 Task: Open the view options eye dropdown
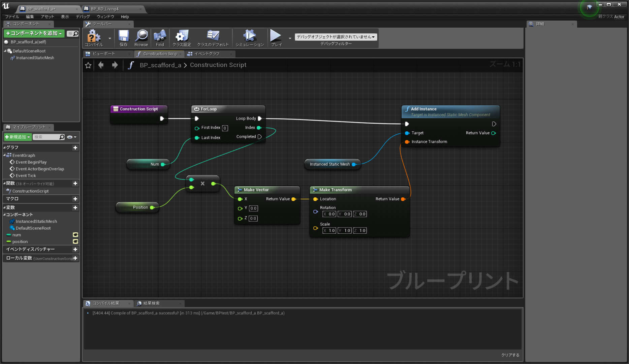tap(71, 137)
